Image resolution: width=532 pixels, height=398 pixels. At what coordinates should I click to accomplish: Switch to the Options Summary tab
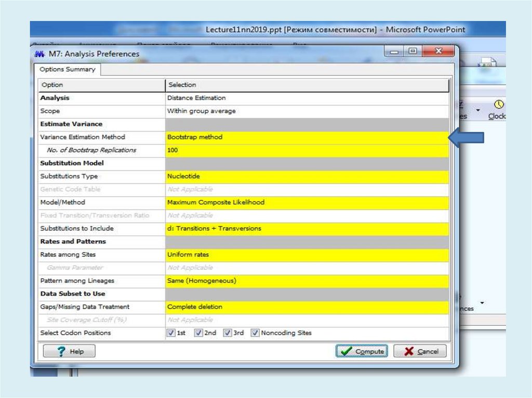(68, 70)
